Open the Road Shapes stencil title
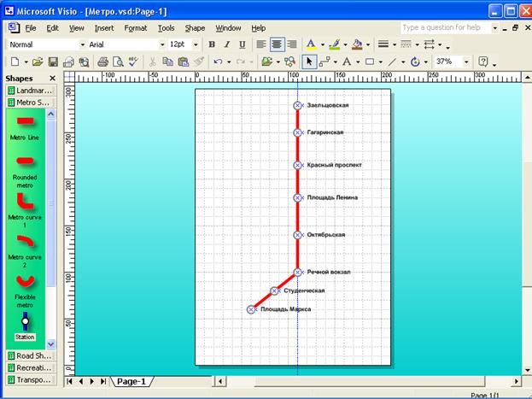 point(33,355)
